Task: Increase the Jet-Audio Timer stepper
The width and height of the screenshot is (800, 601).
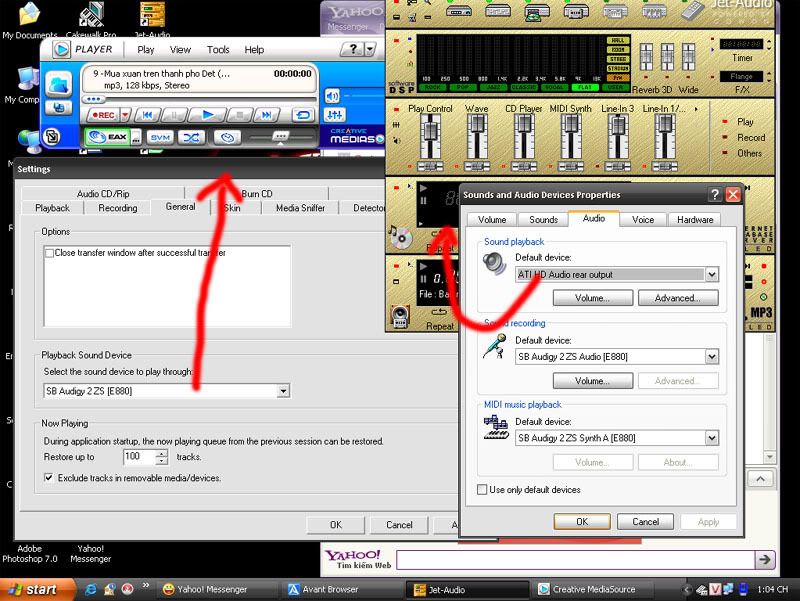Action: coord(769,41)
